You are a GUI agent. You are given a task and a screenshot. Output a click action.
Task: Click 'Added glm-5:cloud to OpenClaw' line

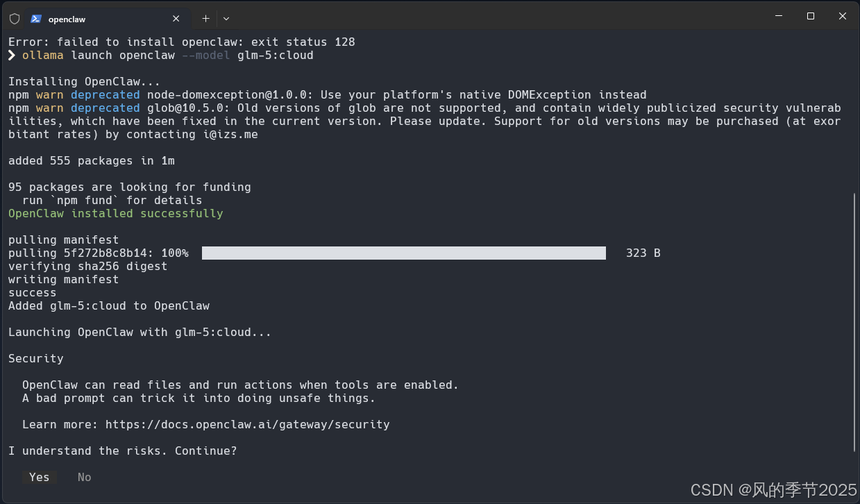(x=109, y=305)
